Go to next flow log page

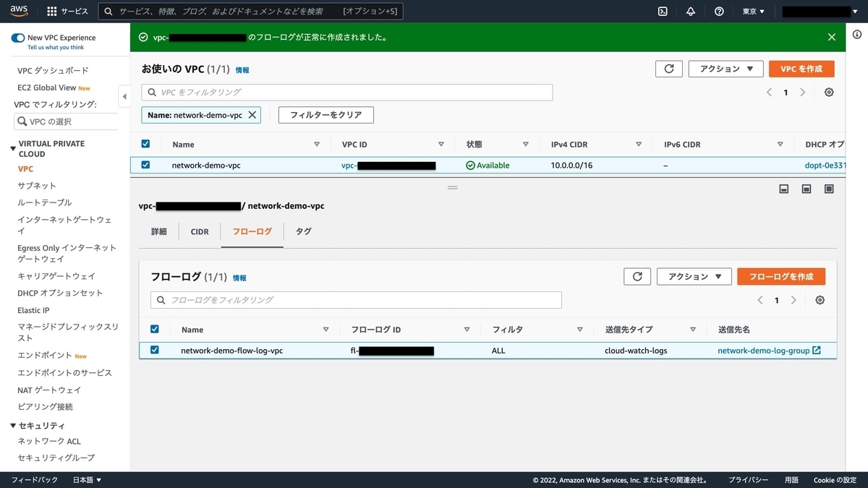coord(793,300)
